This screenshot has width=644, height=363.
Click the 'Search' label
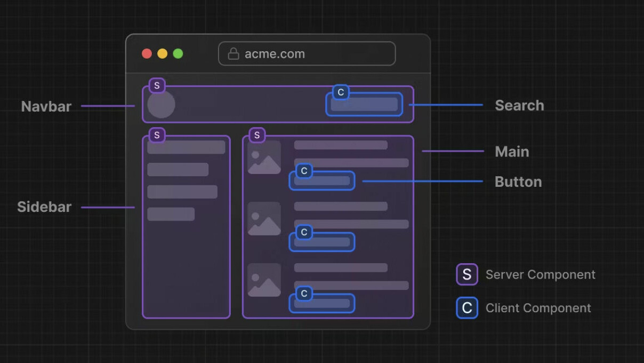pos(519,105)
